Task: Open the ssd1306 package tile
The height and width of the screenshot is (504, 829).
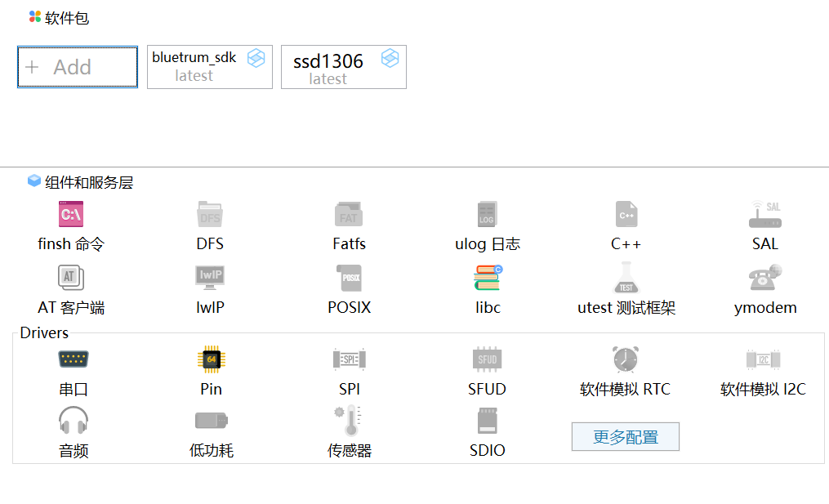Action: click(x=343, y=67)
